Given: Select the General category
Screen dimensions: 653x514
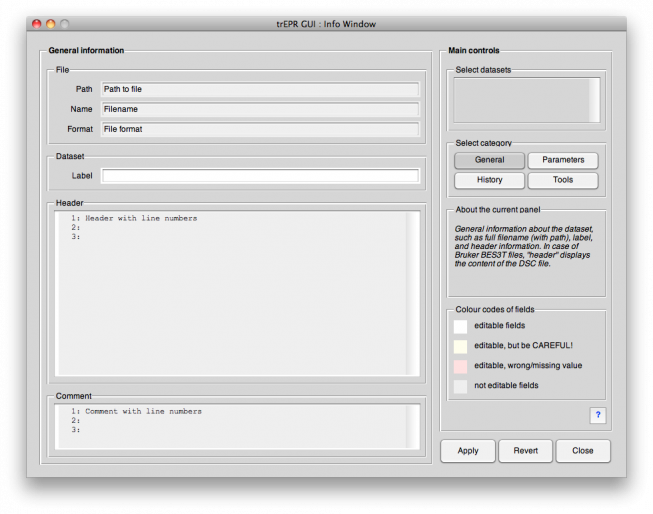Looking at the screenshot, I should (489, 160).
